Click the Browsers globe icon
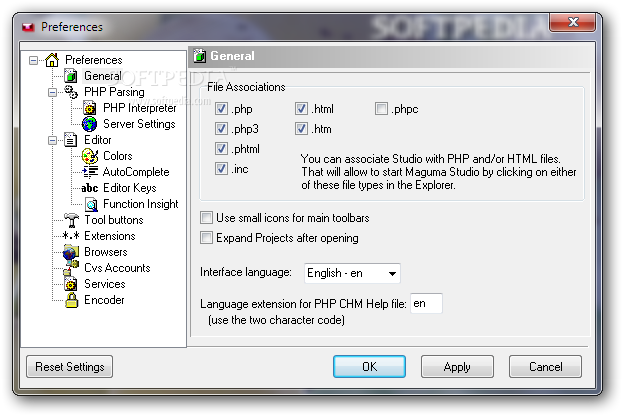 (71, 252)
